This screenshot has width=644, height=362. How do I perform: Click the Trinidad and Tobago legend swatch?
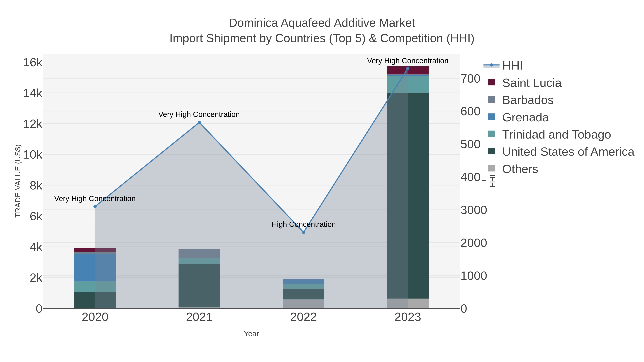(492, 134)
